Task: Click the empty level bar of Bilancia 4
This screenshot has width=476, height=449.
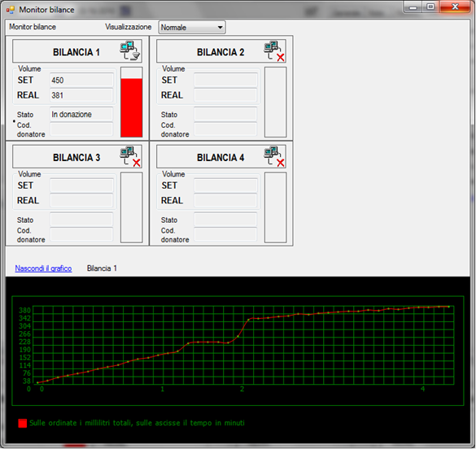Action: (x=275, y=207)
